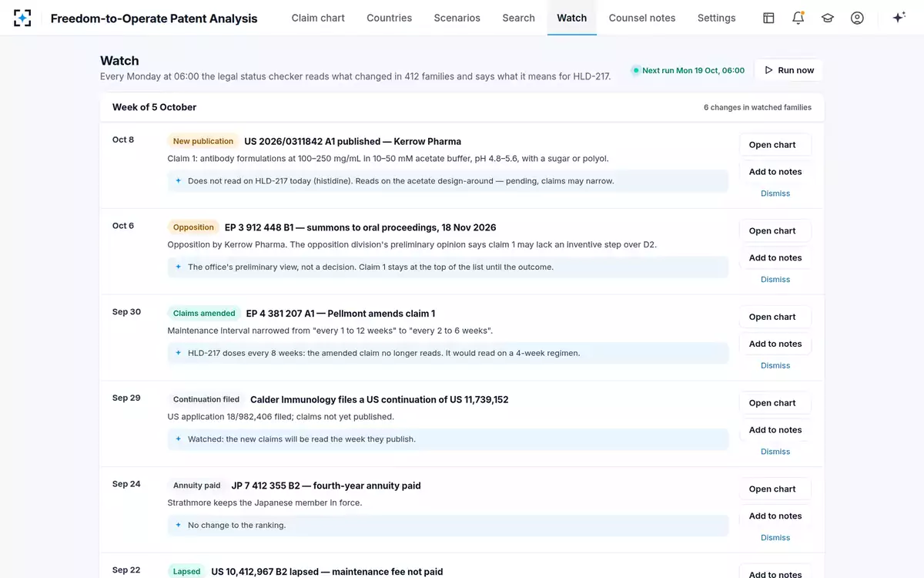Open chart for EP 4 381 207 A1
This screenshot has height=578, width=924.
775,317
